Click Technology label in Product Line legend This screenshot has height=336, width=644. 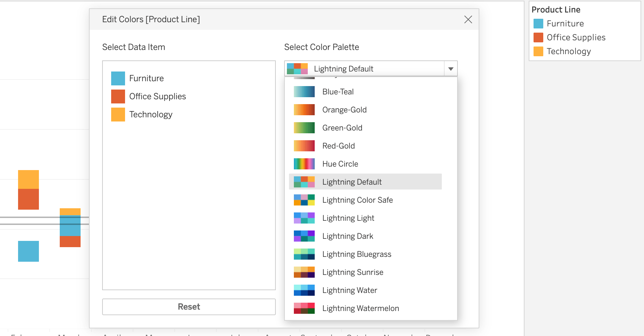[x=569, y=51]
